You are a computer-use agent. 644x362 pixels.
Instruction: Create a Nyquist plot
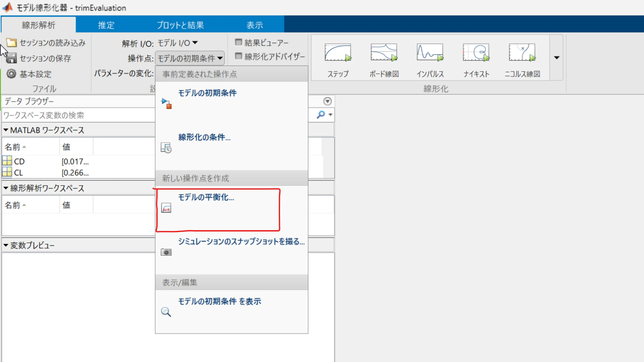pyautogui.click(x=476, y=57)
